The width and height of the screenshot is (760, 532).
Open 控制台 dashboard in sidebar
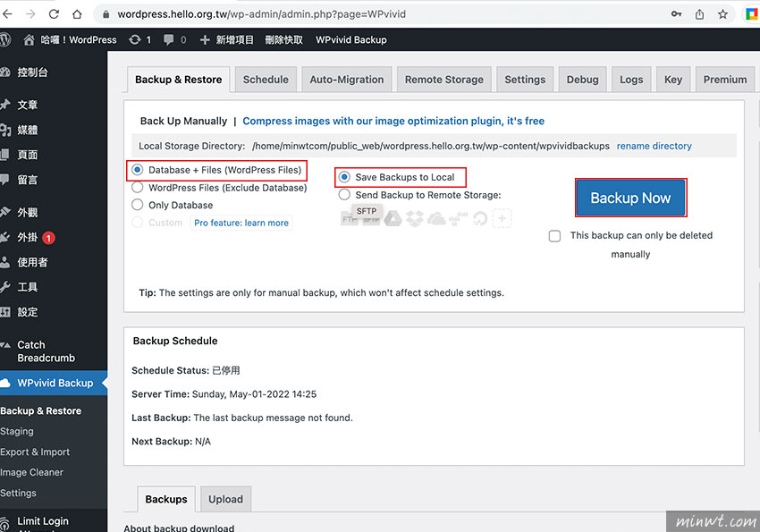pyautogui.click(x=32, y=72)
